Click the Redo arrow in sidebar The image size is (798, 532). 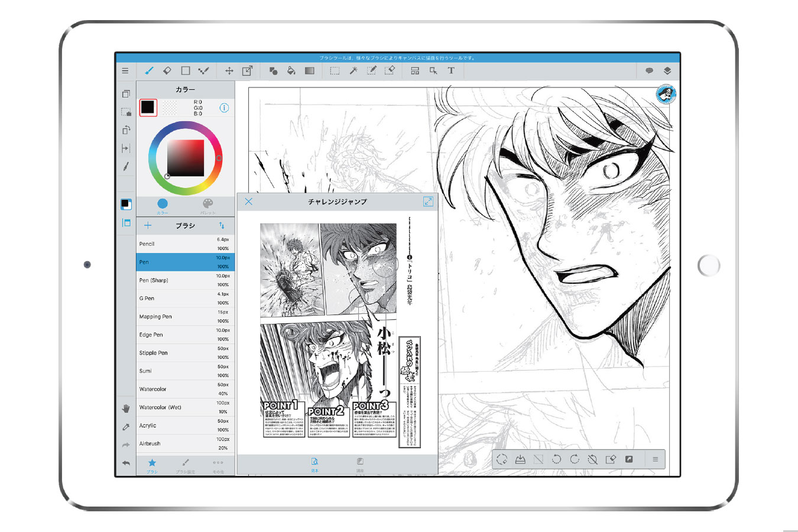[x=126, y=445]
